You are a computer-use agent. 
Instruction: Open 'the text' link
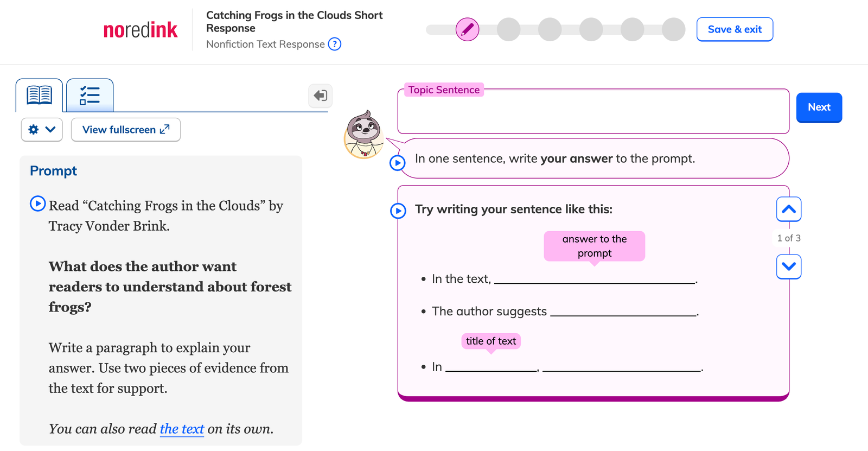click(x=182, y=429)
